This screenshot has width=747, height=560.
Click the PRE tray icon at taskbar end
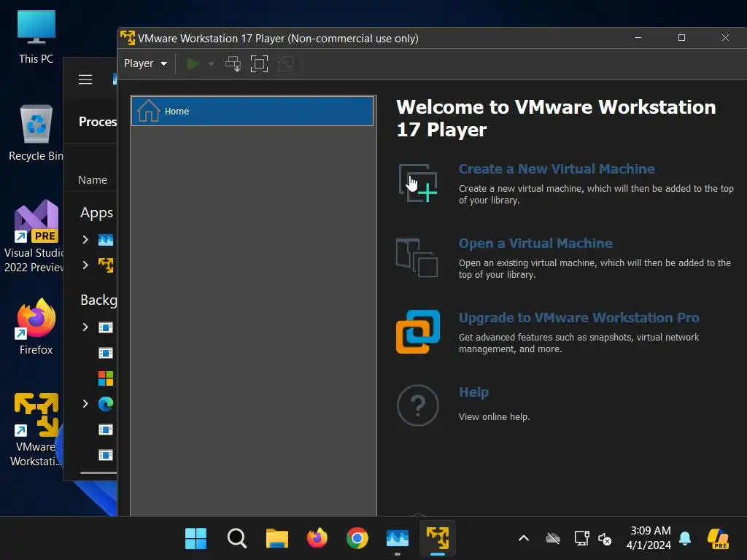pos(718,539)
